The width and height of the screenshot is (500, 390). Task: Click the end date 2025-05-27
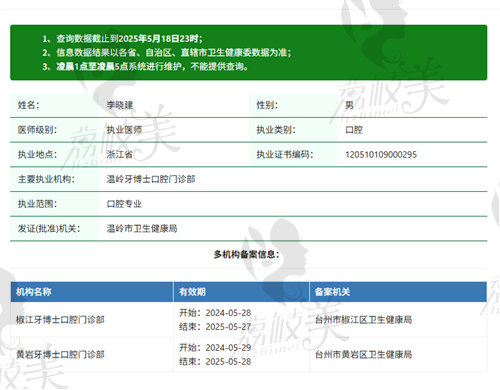[228, 327]
